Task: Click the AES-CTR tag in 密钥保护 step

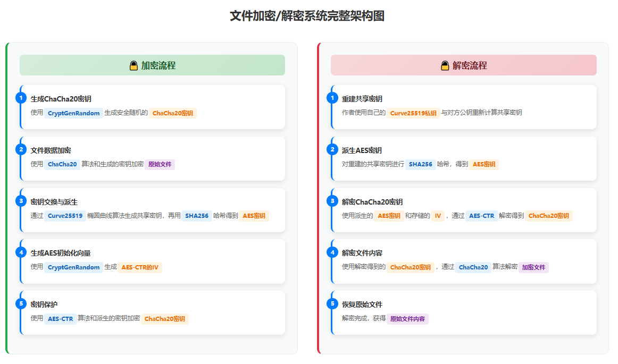Action: tap(60, 319)
